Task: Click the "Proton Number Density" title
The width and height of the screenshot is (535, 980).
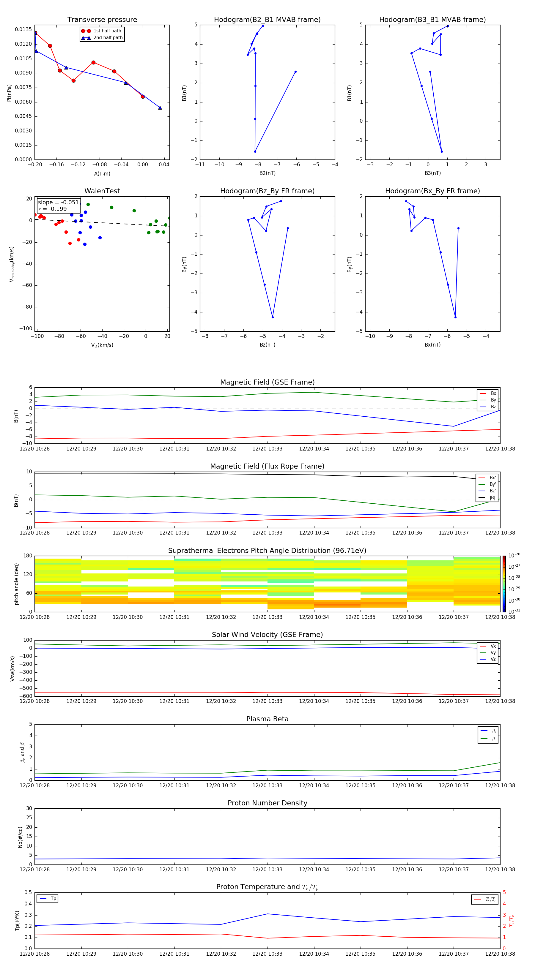Action: (x=267, y=803)
